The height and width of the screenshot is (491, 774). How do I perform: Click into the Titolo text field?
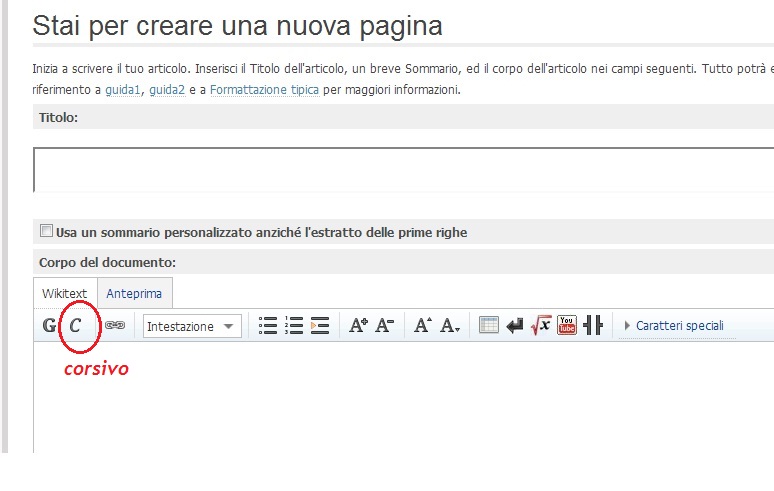(400, 169)
